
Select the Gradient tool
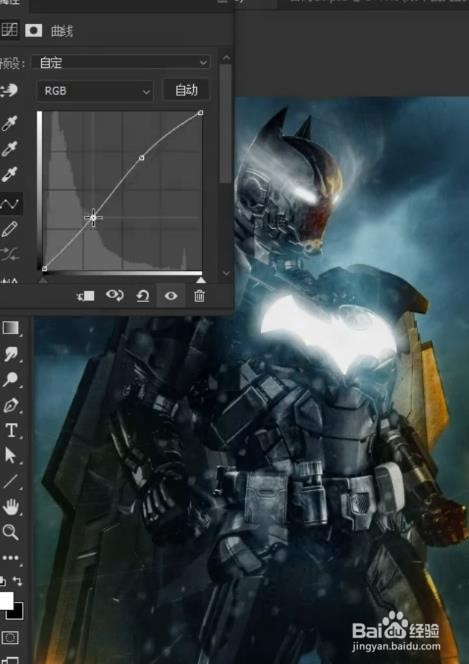pos(11,328)
